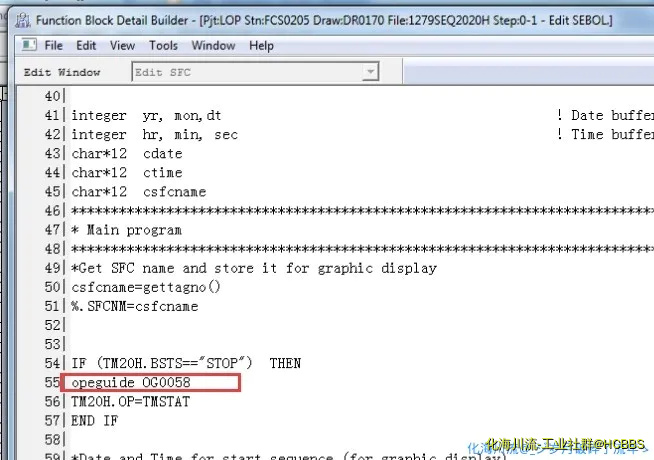Viewport: 654px width, 460px height.
Task: Expand the Edit SFC dropdown arrow
Action: click(x=370, y=72)
